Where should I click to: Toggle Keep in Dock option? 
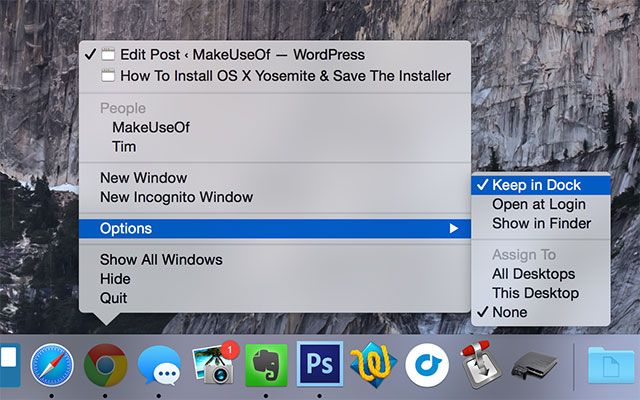coord(536,185)
